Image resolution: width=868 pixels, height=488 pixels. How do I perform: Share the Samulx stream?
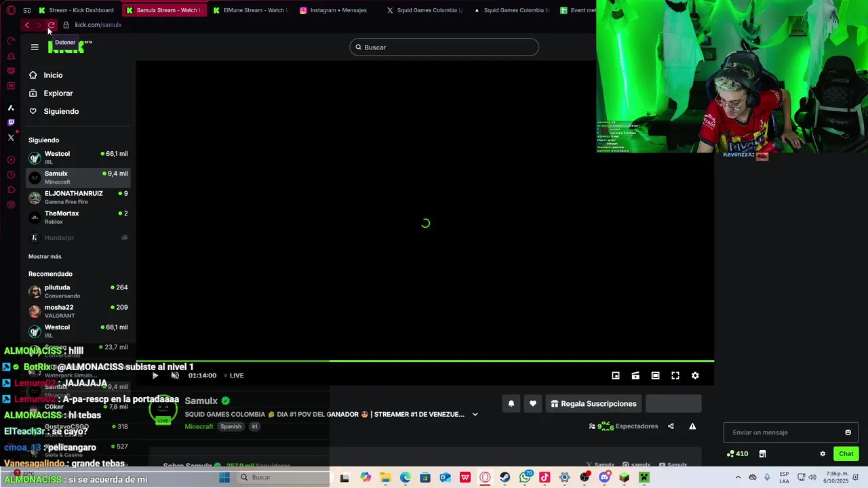click(671, 426)
